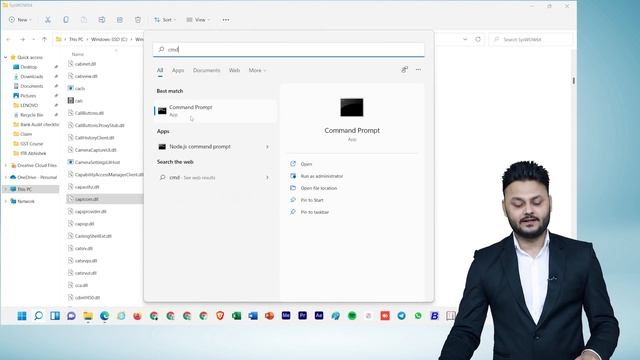Choose Run as administrator
This screenshot has width=640, height=360.
(322, 176)
